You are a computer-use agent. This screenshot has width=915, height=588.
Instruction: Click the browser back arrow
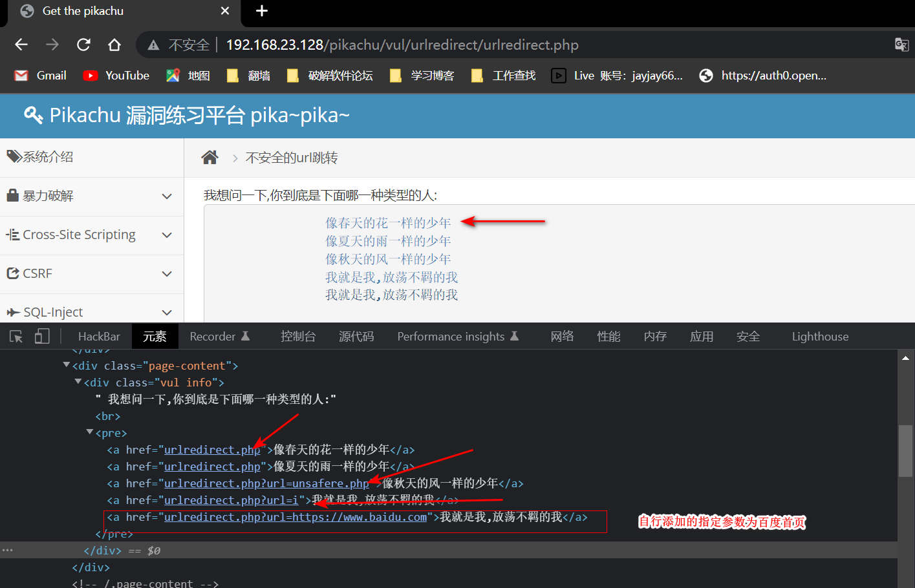[x=21, y=45]
